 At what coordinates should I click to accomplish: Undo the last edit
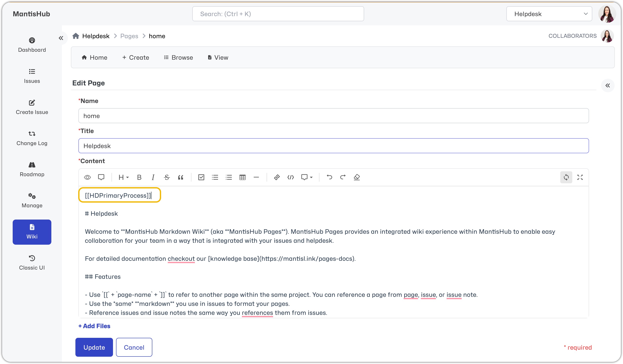coord(329,177)
